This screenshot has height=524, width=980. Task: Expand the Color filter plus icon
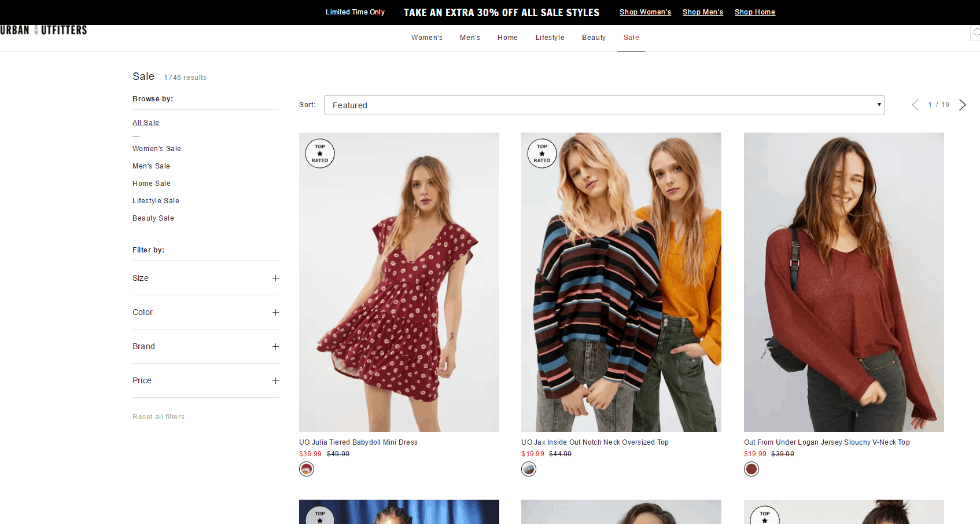[x=275, y=313]
